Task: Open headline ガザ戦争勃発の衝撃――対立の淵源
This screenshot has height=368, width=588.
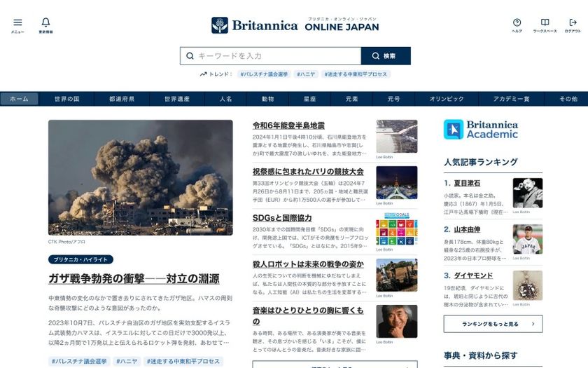Action: 134,279
